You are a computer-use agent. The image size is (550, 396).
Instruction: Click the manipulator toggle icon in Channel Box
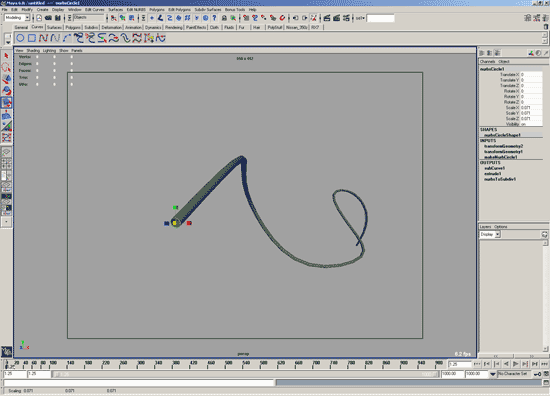531,53
